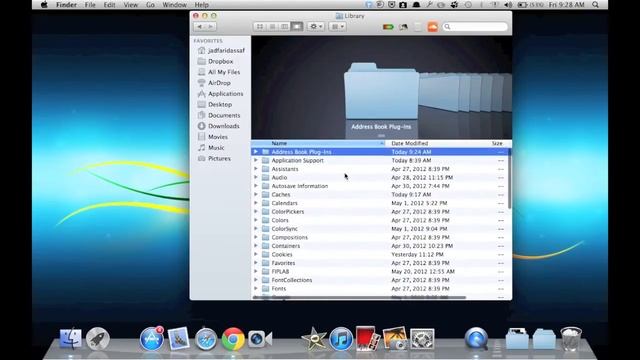
Task: Select the Compositions folder row
Action: pos(380,238)
